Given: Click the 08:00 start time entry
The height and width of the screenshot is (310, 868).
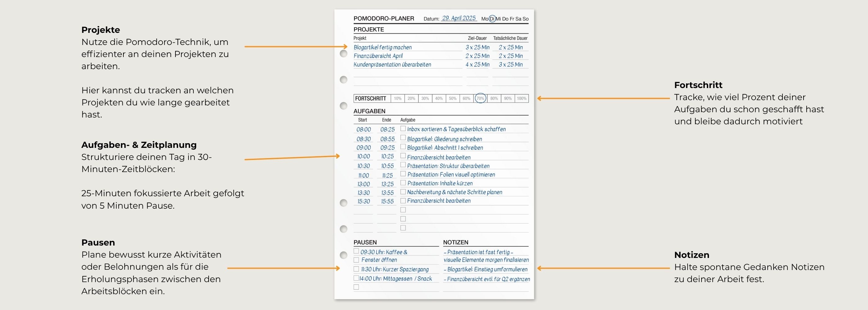Looking at the screenshot, I should pyautogui.click(x=364, y=129).
